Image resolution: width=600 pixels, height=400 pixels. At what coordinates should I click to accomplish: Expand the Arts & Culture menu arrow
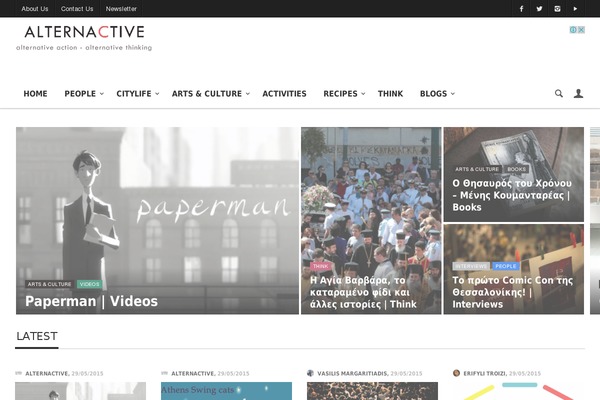click(248, 93)
